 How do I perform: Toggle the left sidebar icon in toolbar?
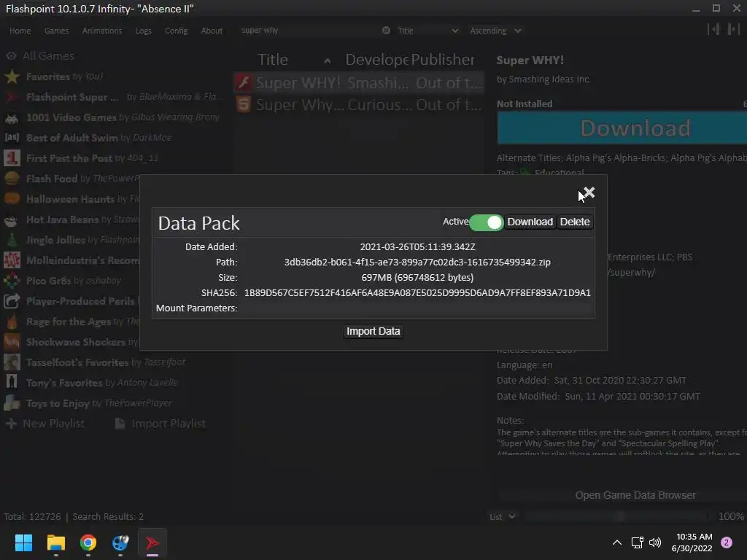(713, 29)
